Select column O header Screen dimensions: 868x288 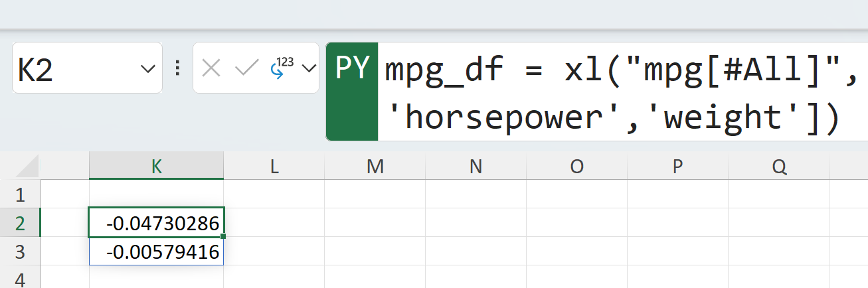(576, 167)
